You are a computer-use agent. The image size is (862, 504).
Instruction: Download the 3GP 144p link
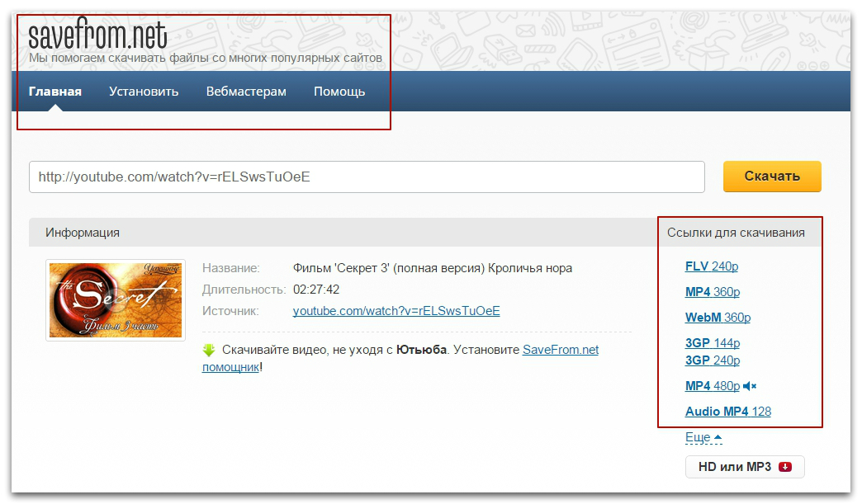713,343
